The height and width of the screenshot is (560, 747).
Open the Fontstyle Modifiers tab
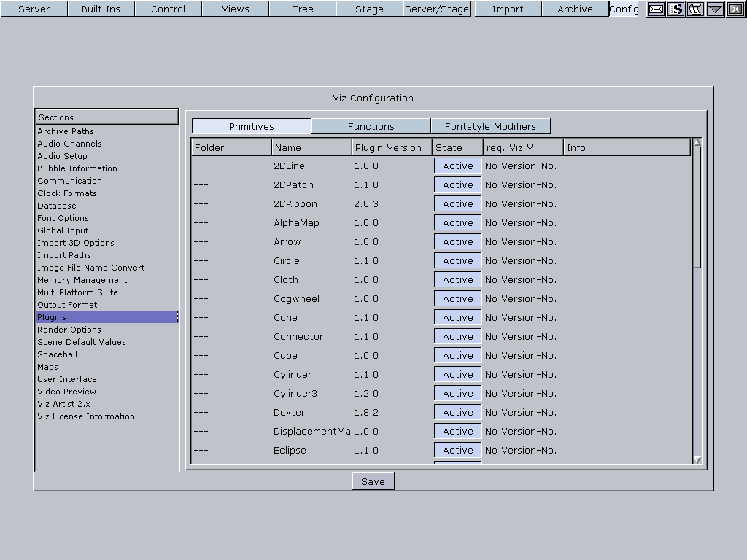[491, 125]
